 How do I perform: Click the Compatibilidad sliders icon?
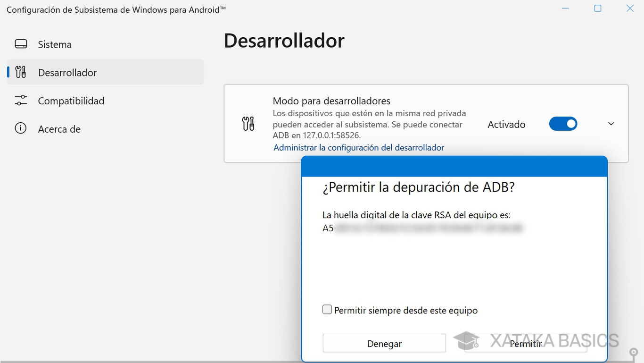[21, 100]
